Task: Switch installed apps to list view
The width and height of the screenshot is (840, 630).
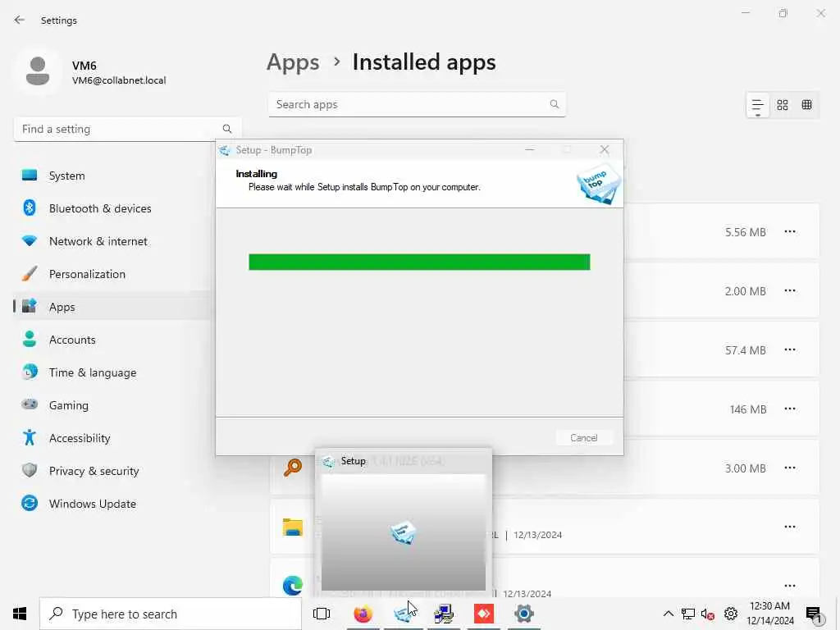Action: pos(757,105)
